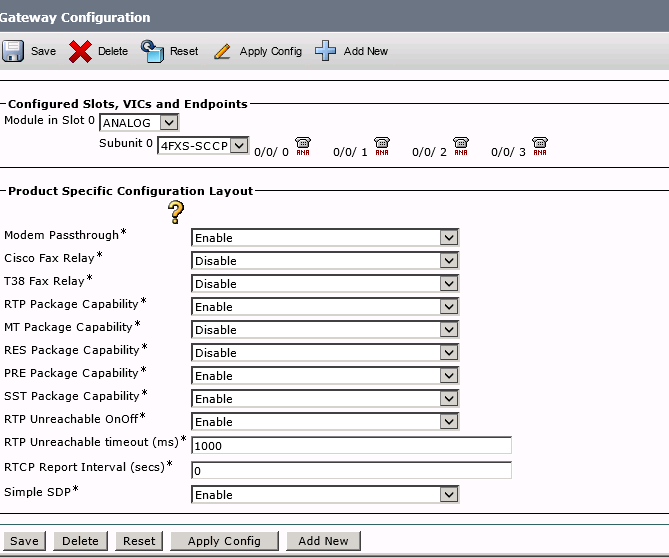This screenshot has height=558, width=669.
Task: Click the Save floppy disk icon
Action: (x=13, y=51)
